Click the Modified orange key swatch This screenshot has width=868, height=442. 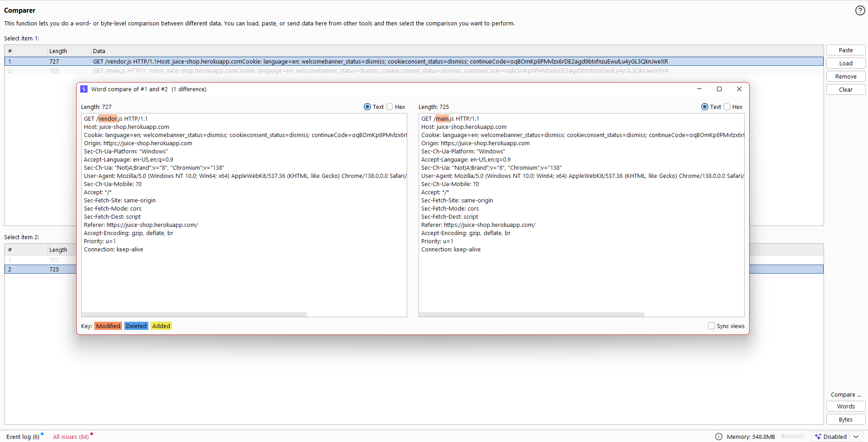(x=108, y=326)
